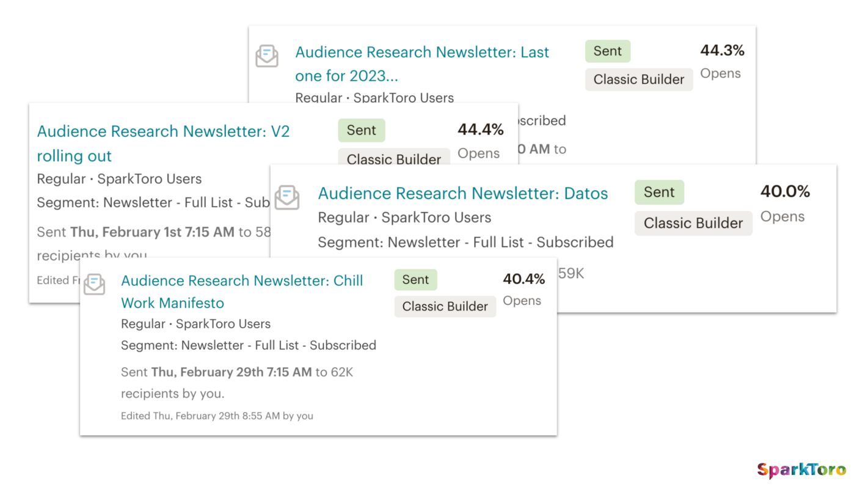868x489 pixels.
Task: Click the envelope icon beside "Chill Work Manifesto"
Action: tap(95, 284)
